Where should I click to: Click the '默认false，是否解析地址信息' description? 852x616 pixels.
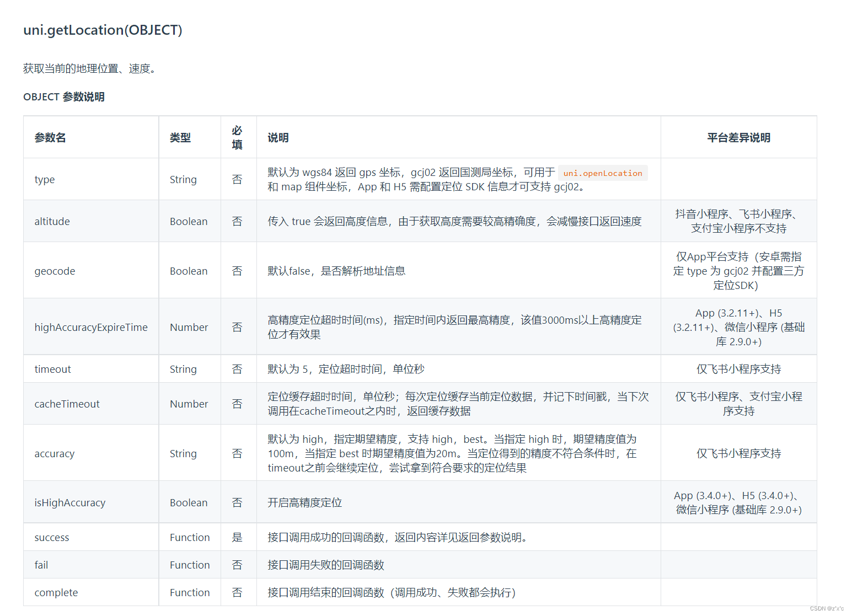[x=336, y=271]
